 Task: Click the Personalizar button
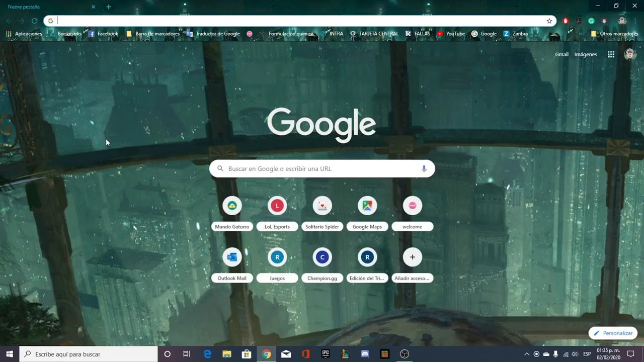point(613,333)
